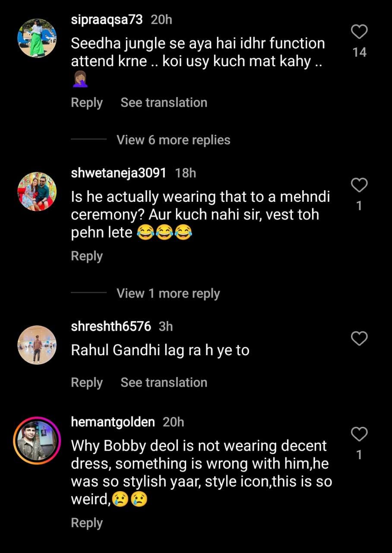View hemantgolden's story from avatar ring
392x553 pixels.
pos(37,441)
